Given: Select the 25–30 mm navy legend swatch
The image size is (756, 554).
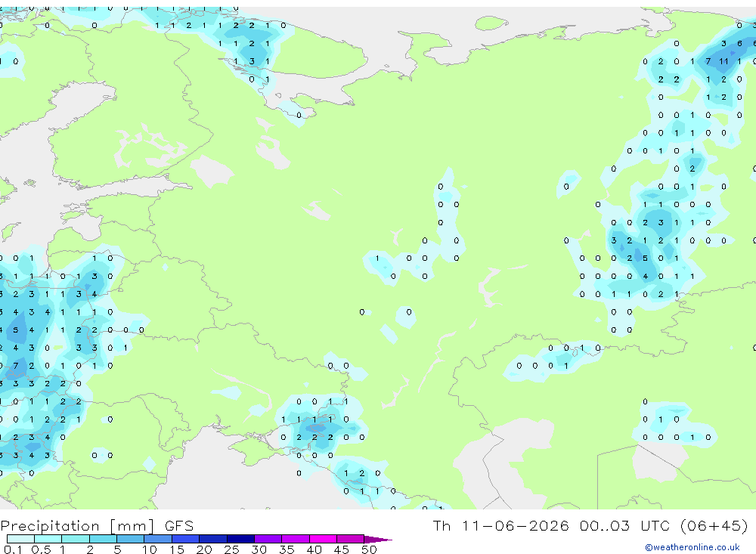Looking at the screenshot, I should [x=240, y=539].
